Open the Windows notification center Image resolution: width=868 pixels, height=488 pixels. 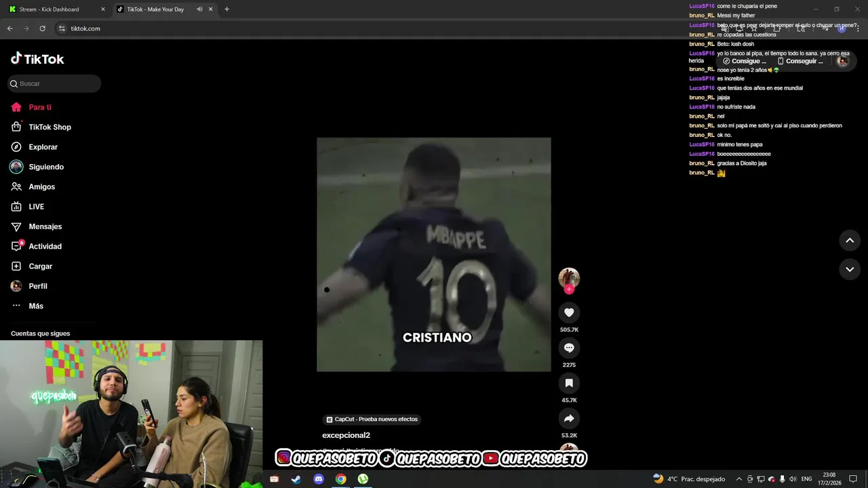click(853, 479)
